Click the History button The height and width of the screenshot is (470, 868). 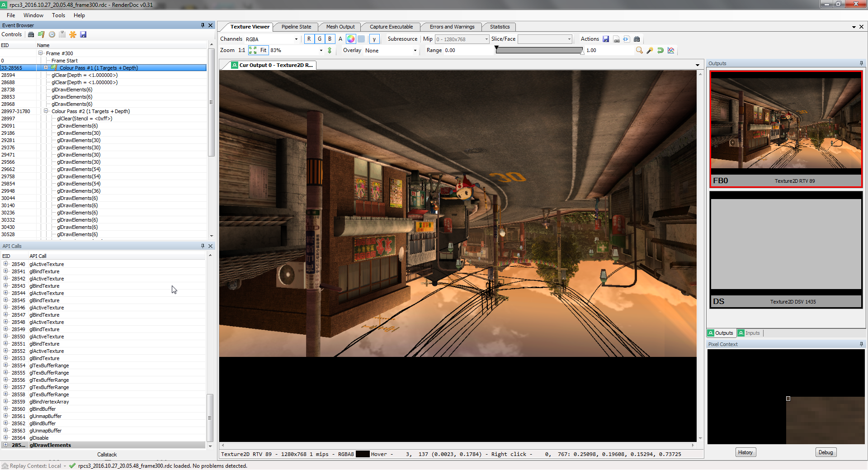(x=745, y=452)
